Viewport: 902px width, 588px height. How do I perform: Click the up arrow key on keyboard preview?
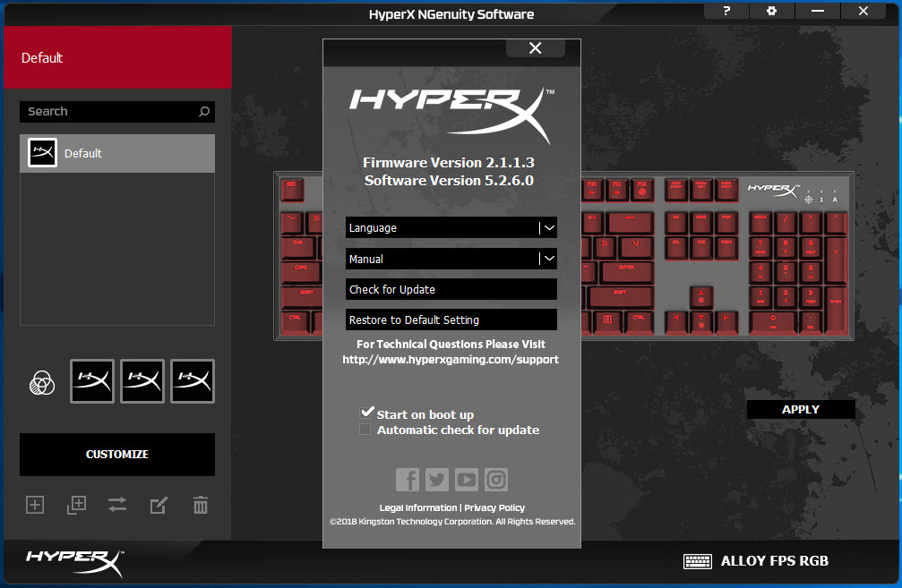tap(701, 296)
